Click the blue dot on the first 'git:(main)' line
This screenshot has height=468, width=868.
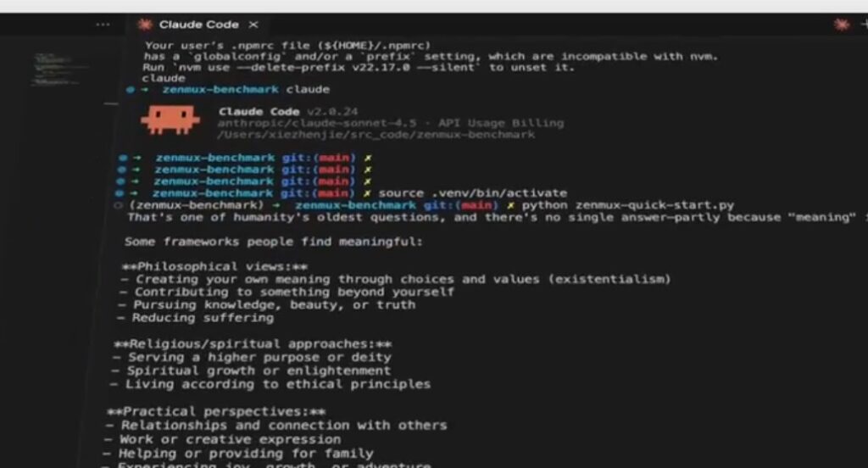[122, 158]
